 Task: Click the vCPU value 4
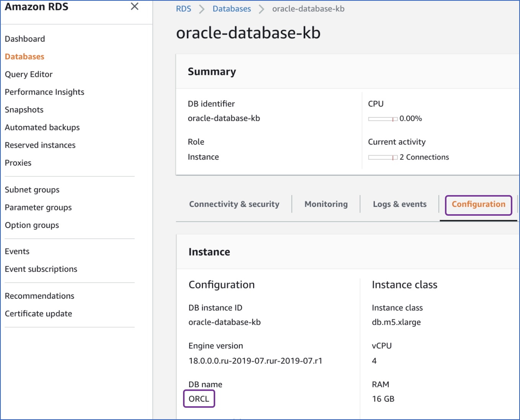(374, 361)
